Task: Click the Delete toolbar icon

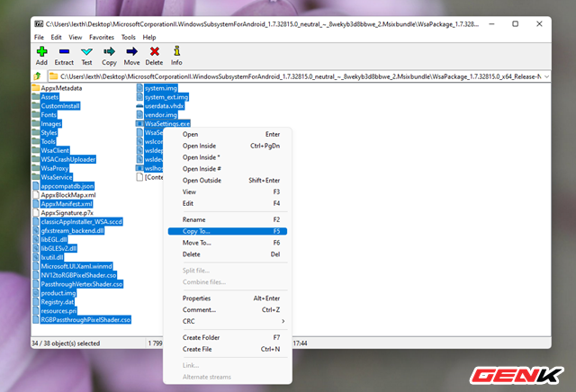Action: pyautogui.click(x=154, y=51)
